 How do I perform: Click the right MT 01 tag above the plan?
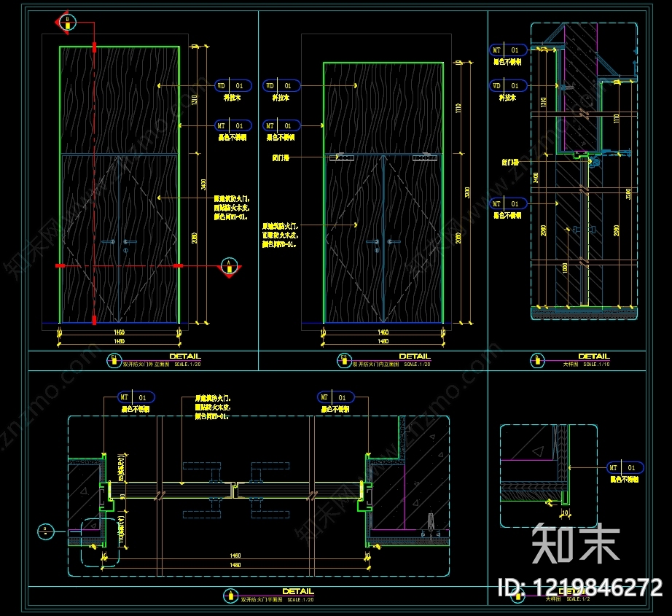[336, 397]
